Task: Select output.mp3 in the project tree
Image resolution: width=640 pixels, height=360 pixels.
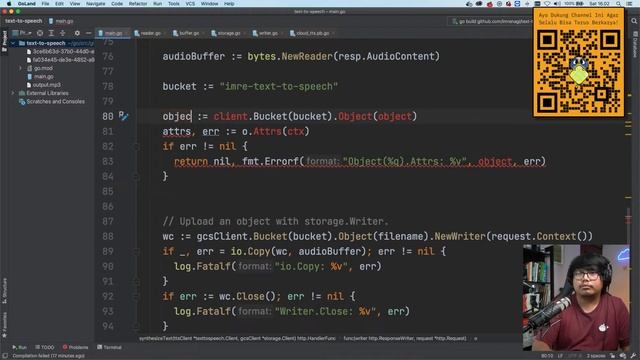Action: tap(47, 85)
